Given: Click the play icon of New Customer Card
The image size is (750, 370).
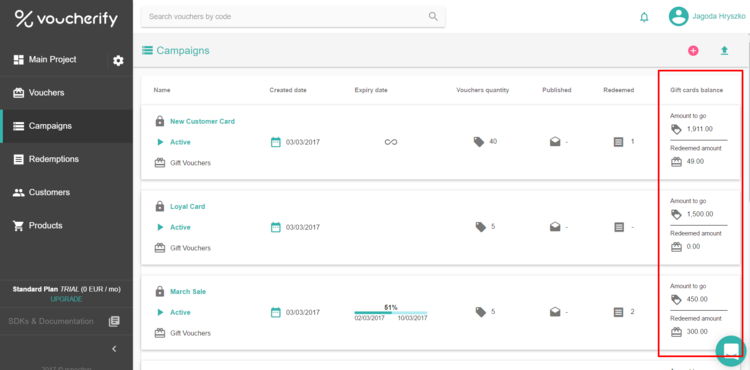Looking at the screenshot, I should pos(160,142).
